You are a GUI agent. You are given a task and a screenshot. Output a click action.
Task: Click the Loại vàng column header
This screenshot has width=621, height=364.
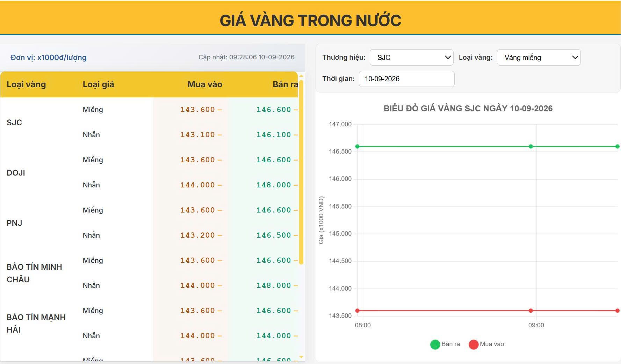click(26, 84)
